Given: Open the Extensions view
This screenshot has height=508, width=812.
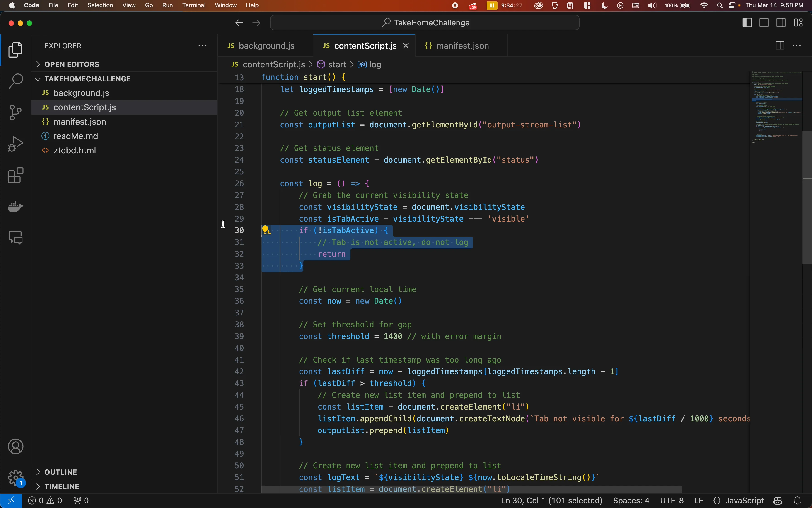Looking at the screenshot, I should (15, 175).
